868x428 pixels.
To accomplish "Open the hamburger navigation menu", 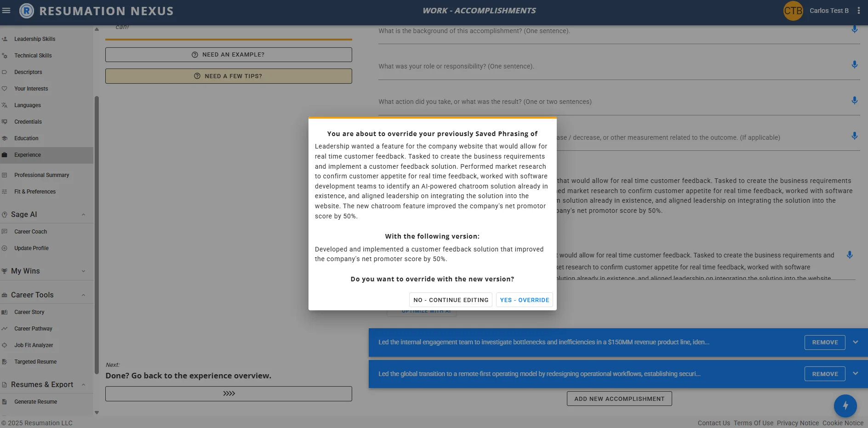I will (x=6, y=10).
